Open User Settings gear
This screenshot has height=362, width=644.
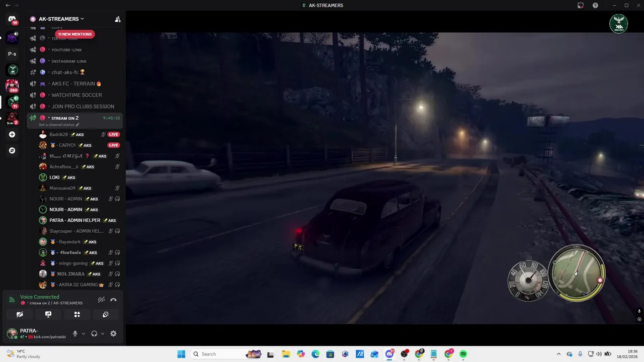coord(113,333)
